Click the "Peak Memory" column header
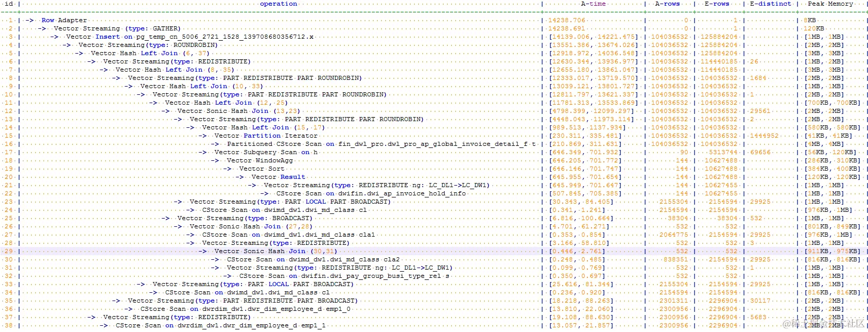868x332 pixels. pos(830,4)
